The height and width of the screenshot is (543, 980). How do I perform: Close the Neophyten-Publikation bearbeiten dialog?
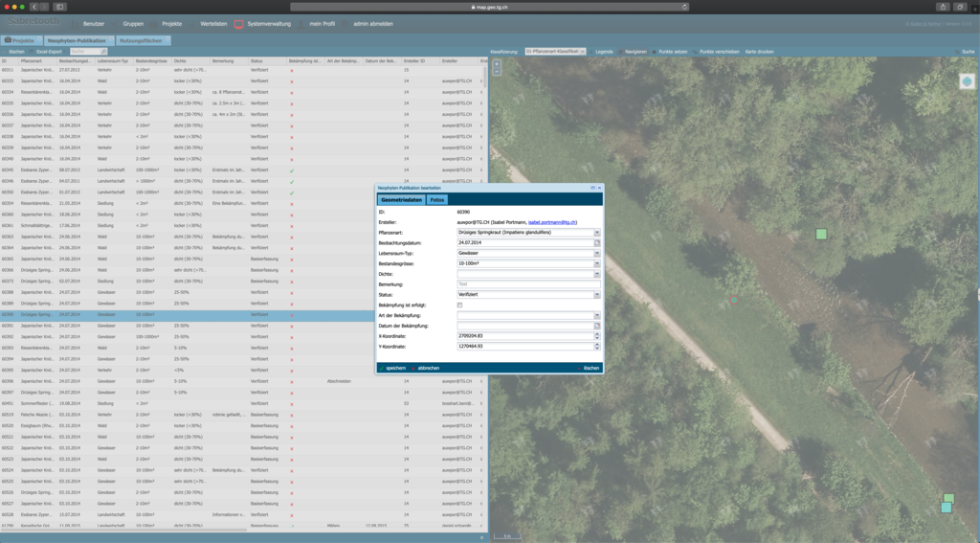(599, 188)
